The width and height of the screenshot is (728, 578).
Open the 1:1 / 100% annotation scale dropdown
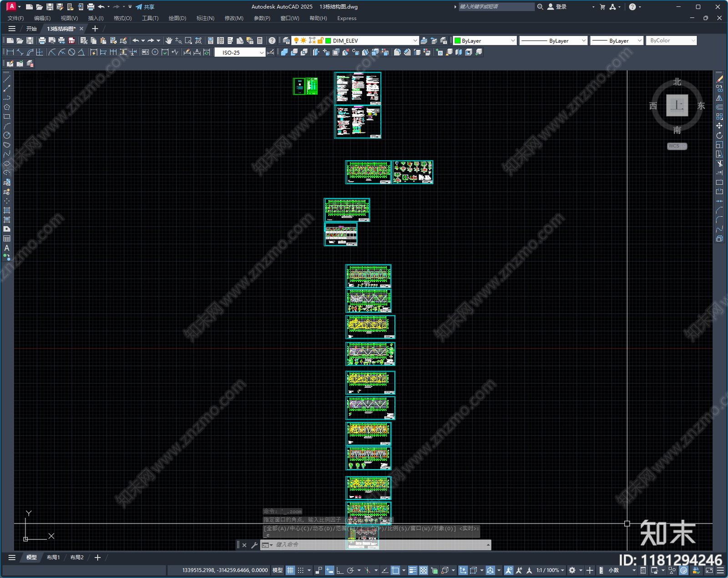[550, 570]
